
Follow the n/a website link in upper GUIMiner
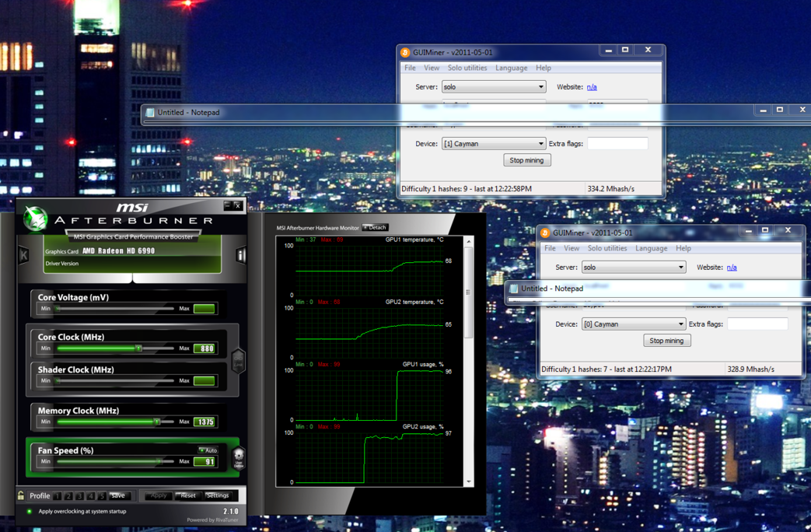click(592, 87)
